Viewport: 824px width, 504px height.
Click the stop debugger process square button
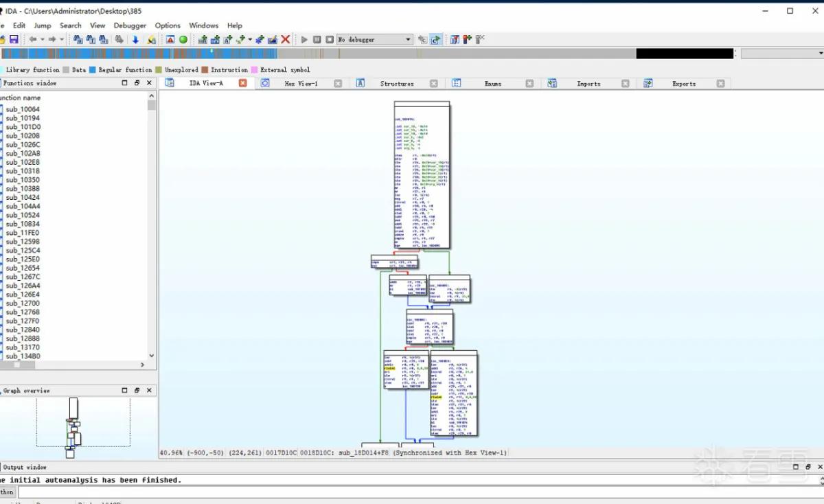coord(330,40)
